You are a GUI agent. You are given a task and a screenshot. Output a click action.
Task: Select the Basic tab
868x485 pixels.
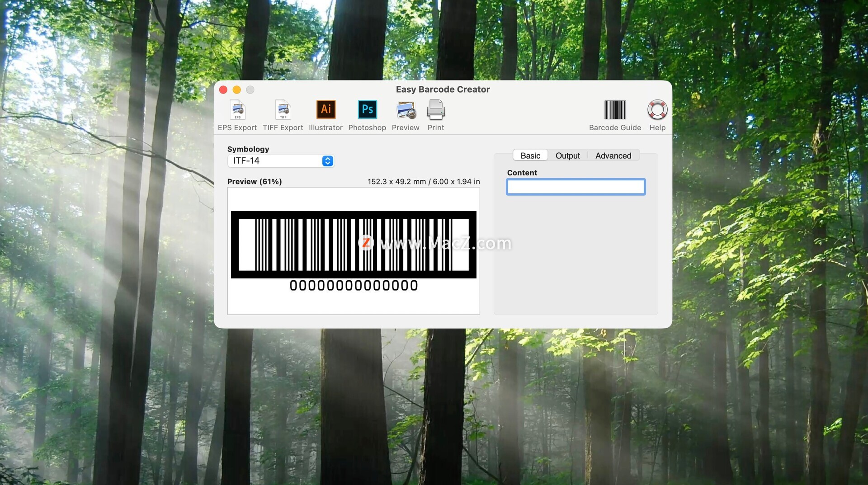530,155
